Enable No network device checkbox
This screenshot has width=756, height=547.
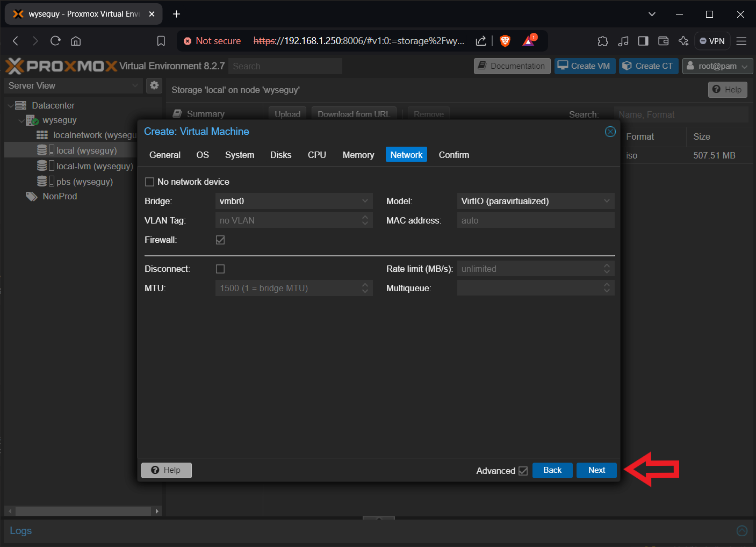150,182
